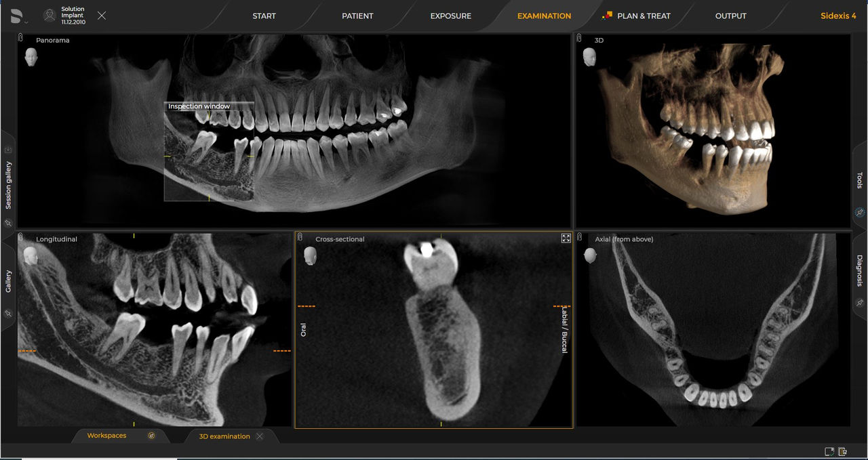Viewport: 868px width, 460px height.
Task: Go to the START phase
Action: click(264, 16)
